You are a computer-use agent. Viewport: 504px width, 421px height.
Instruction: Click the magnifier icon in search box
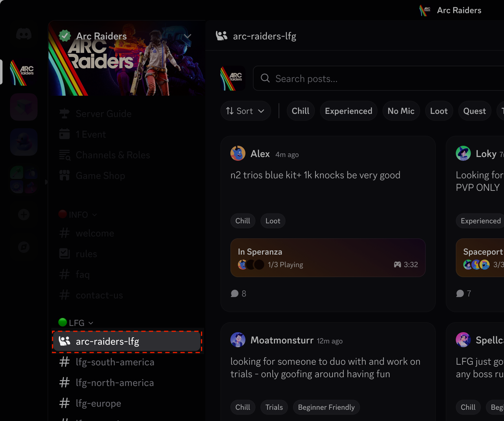coord(265,78)
